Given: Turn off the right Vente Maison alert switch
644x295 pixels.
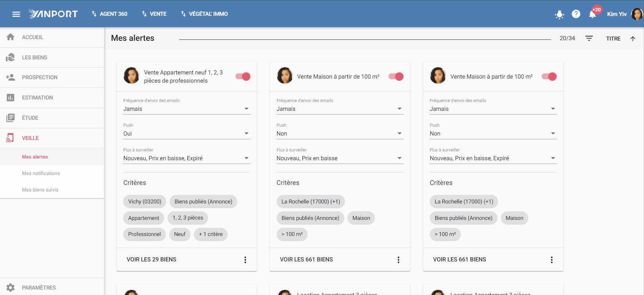Looking at the screenshot, I should [x=549, y=76].
